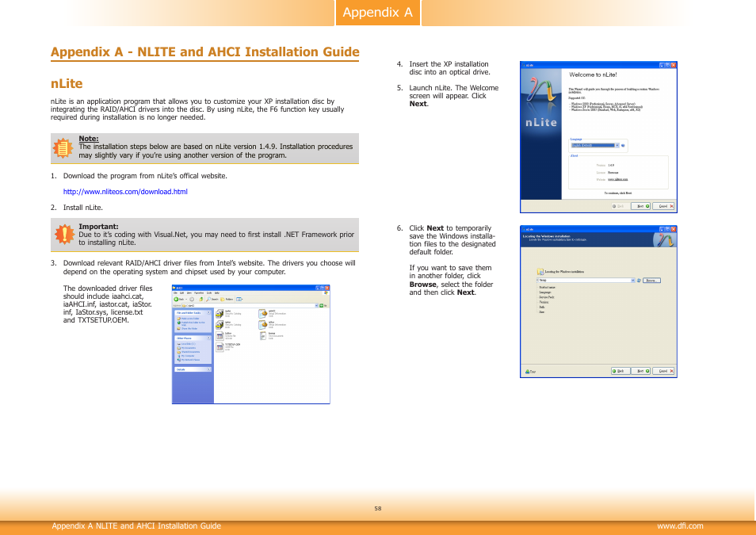Click Back in the Locating the Windows installation window
Viewport: 756px width, 535px height.
[x=620, y=371]
